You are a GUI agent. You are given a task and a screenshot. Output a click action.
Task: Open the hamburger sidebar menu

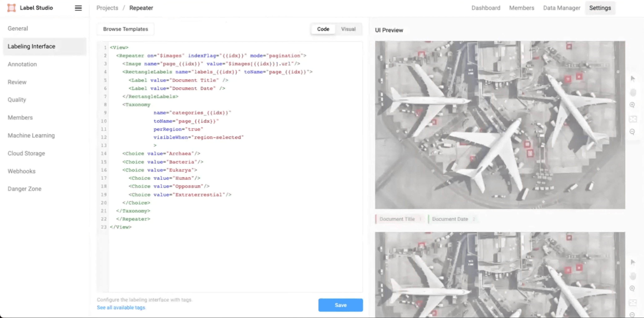click(78, 8)
